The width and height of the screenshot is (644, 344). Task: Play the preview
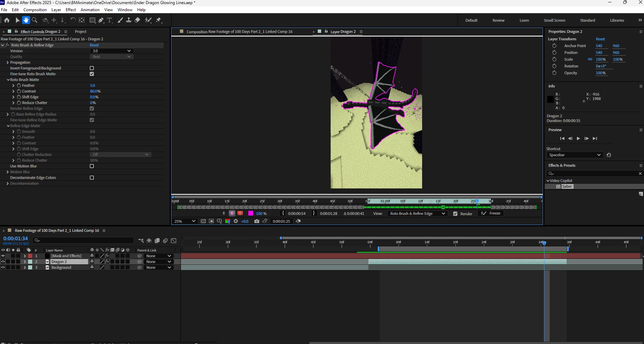click(578, 138)
